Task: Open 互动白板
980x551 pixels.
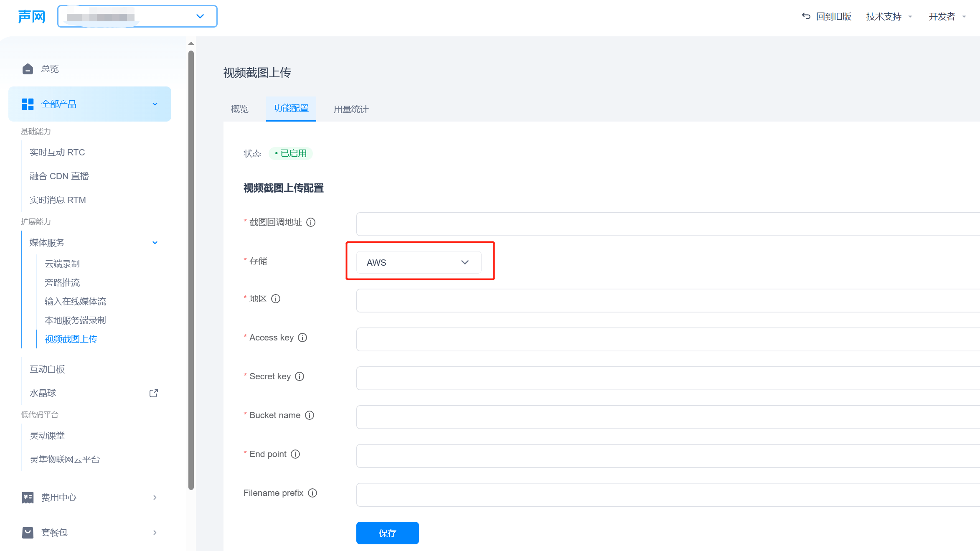Action: (47, 369)
